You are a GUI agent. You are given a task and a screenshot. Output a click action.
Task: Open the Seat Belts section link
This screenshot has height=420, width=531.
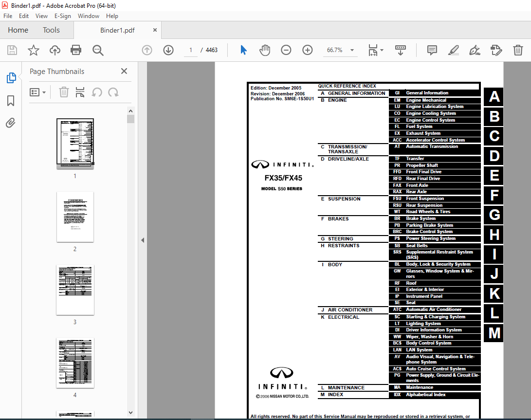pyautogui.click(x=435, y=246)
